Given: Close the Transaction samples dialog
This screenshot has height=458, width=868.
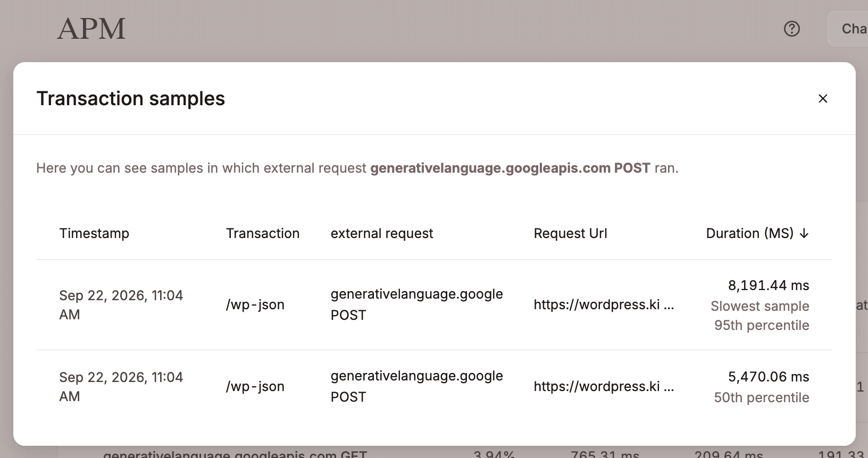Looking at the screenshot, I should [823, 98].
